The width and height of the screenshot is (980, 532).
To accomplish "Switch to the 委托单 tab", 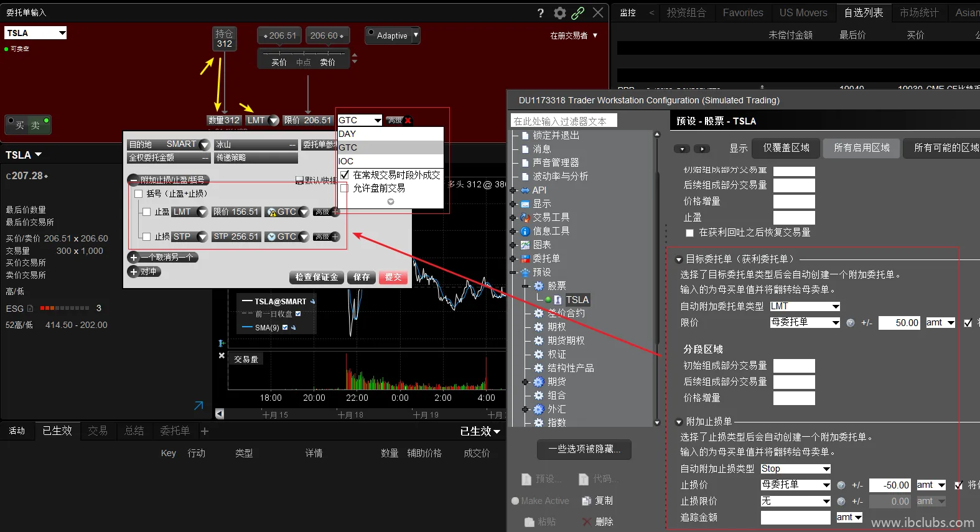I will [x=174, y=431].
